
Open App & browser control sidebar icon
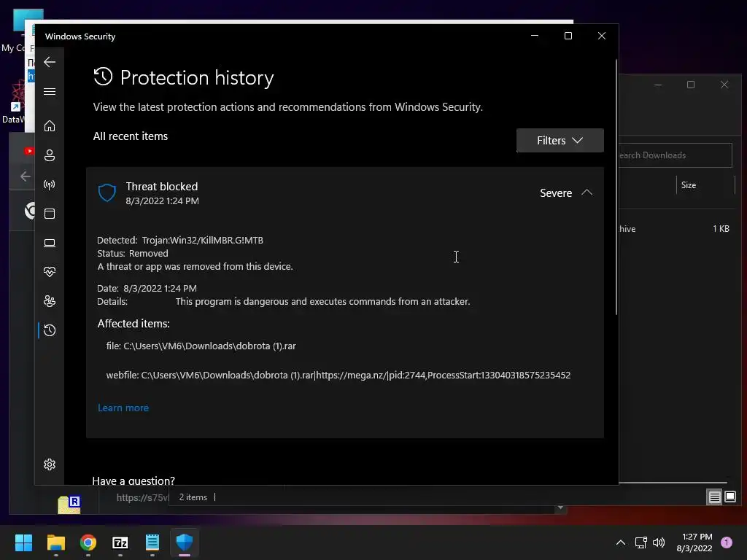click(x=50, y=214)
